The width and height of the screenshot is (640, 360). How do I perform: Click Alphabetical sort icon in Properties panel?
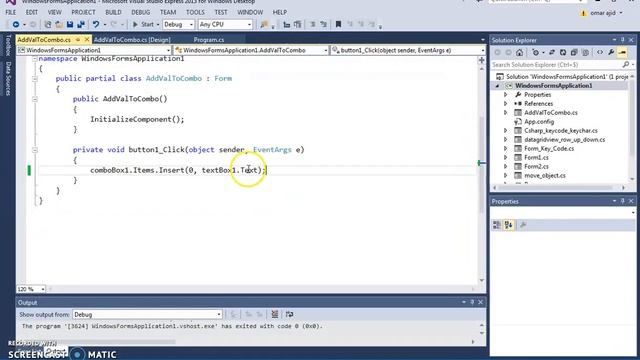[x=508, y=225]
